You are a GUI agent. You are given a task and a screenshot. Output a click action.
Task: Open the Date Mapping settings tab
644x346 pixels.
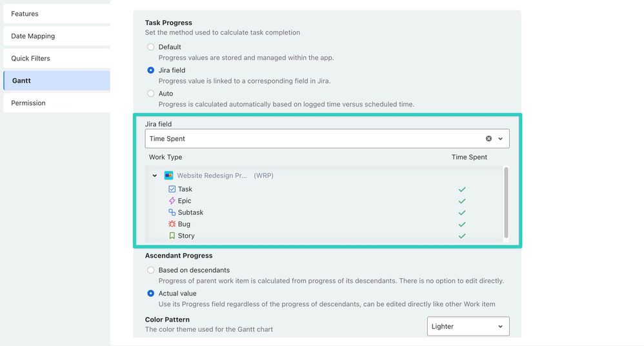pos(57,36)
